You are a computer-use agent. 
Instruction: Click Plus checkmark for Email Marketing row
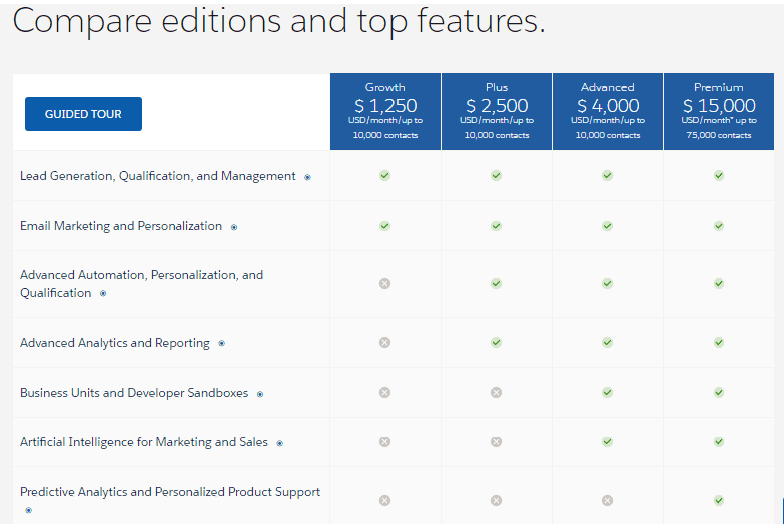click(x=496, y=226)
